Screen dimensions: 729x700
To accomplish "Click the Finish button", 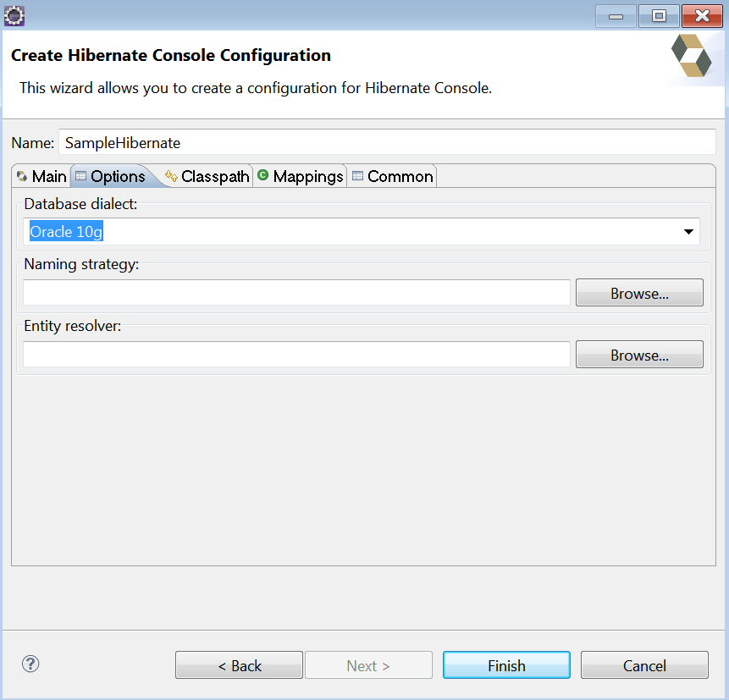I will click(506, 664).
